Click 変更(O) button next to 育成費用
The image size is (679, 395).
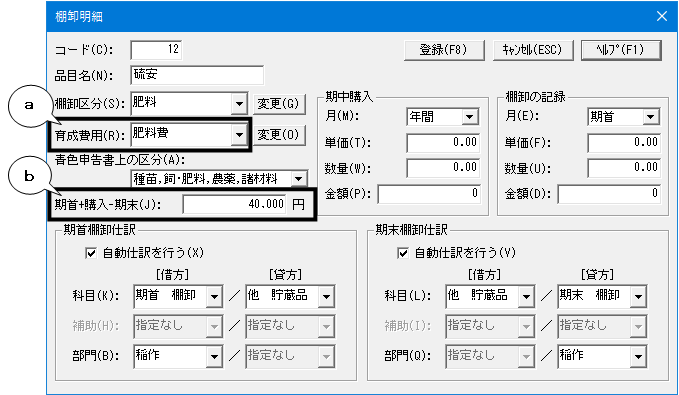coord(279,135)
